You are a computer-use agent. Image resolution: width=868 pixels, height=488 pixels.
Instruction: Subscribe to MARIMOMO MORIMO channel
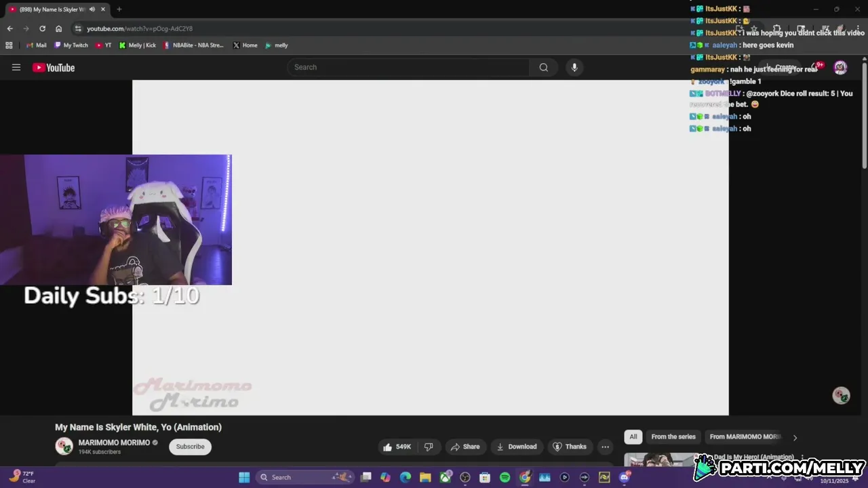click(x=190, y=447)
